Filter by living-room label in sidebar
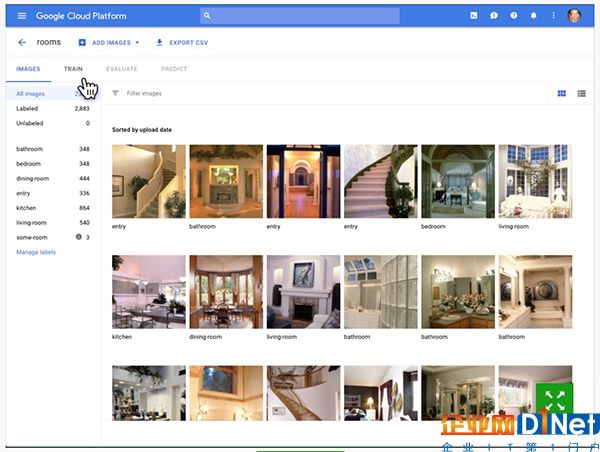The width and height of the screenshot is (600, 452). point(53,222)
